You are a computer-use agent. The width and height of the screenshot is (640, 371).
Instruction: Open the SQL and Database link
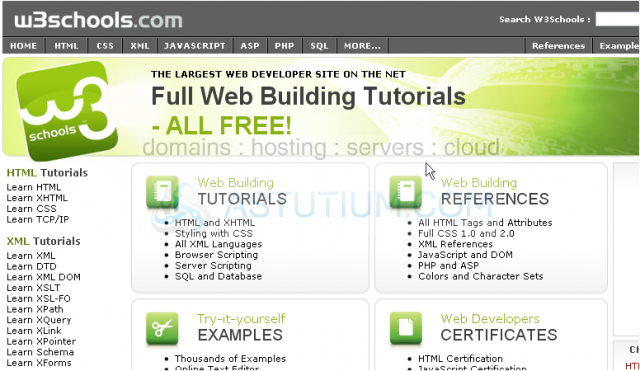point(218,276)
